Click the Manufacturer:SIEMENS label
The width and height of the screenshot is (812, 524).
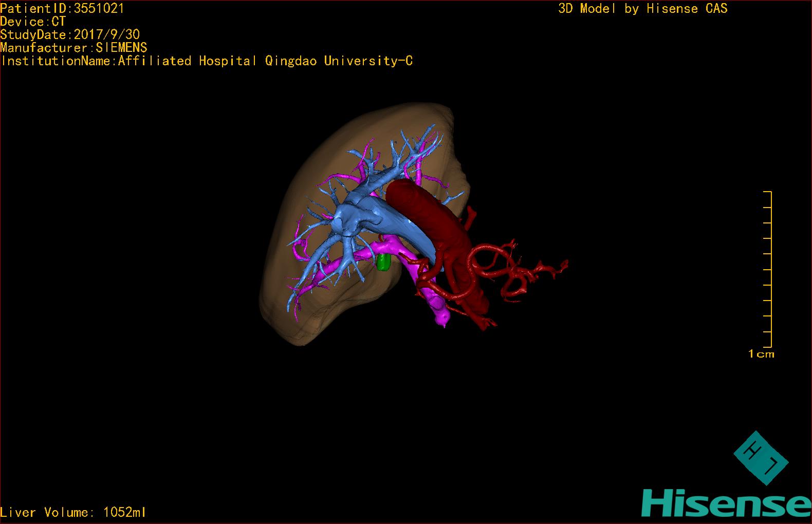[x=73, y=48]
